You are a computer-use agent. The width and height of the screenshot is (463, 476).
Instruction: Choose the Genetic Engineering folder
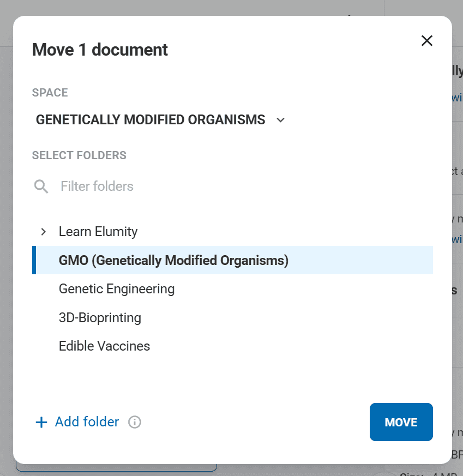click(x=117, y=289)
